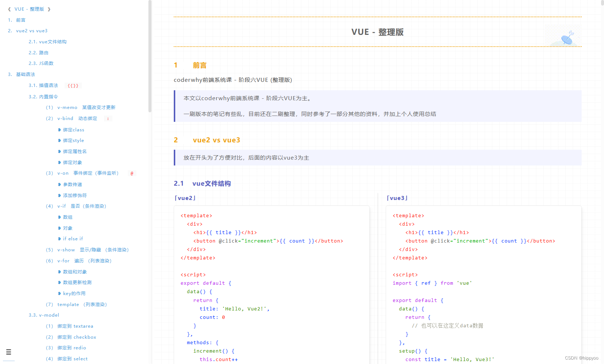
Task: Click "title: 'Hello, Vue2!'," code line
Action: click(x=234, y=309)
